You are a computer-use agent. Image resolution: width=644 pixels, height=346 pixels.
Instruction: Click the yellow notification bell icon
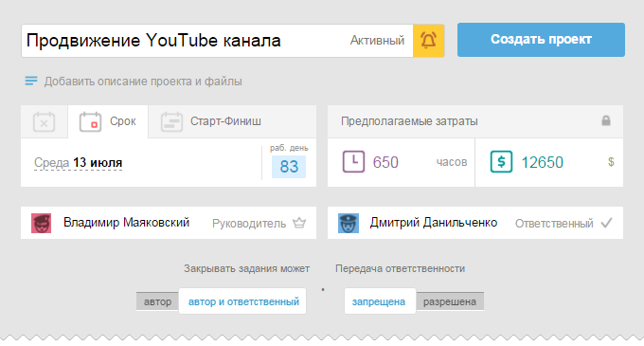(428, 40)
